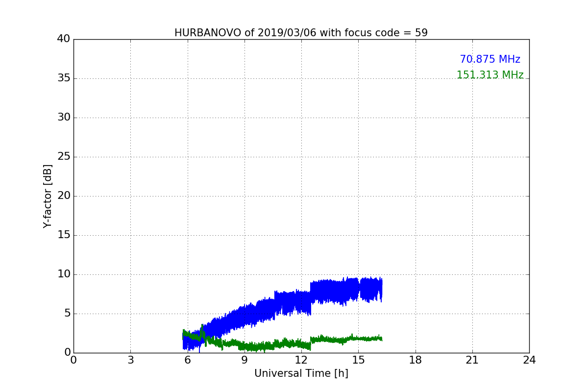Click y-axis tick label 10
This screenshot has width=588, height=392.
64,274
